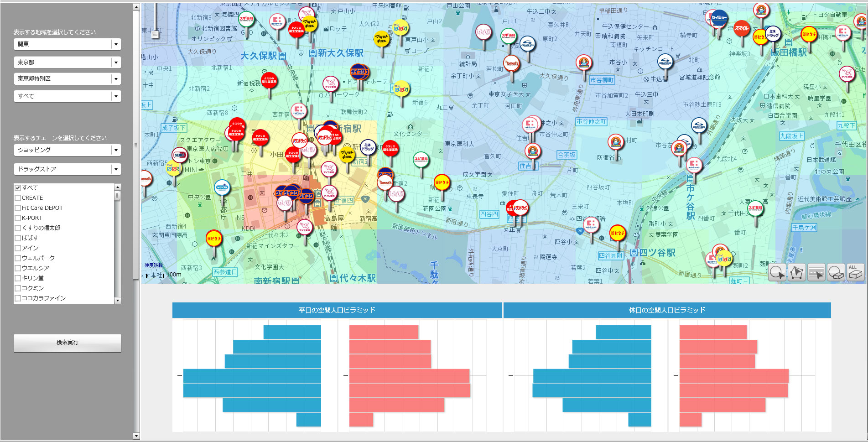Open the yellow 薬ヒグチ pin near 文関東国際高
Screen dimensions: 868x442
click(213, 239)
